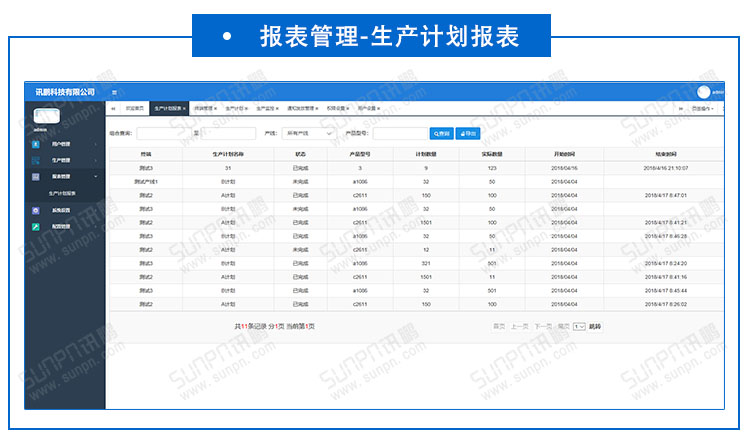Select the 测试产线1 cell

pos(146,182)
